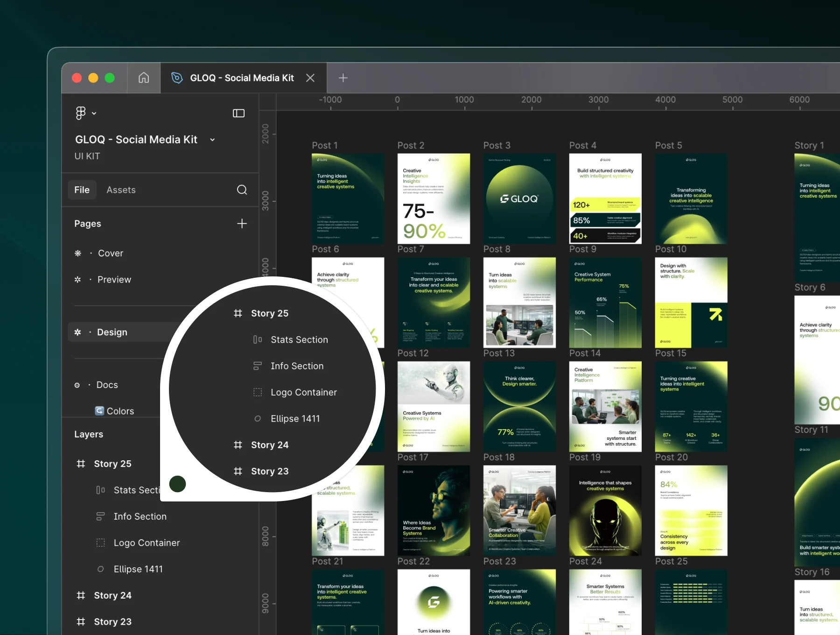
Task: Open the file name dropdown chevron
Action: tap(212, 140)
